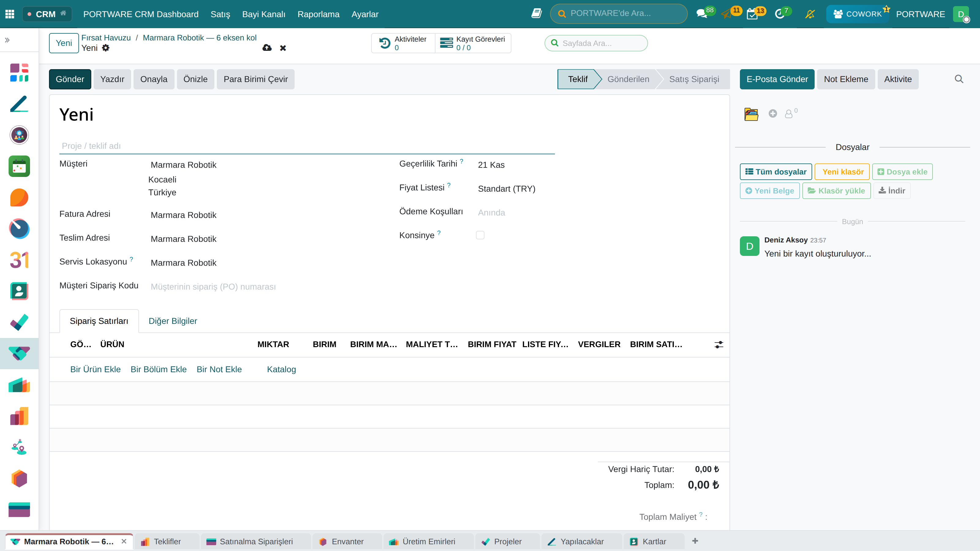Viewport: 980px width, 551px height.
Task: Open the Fiyat Listesi Standart (TRY) dropdown
Action: [515, 189]
